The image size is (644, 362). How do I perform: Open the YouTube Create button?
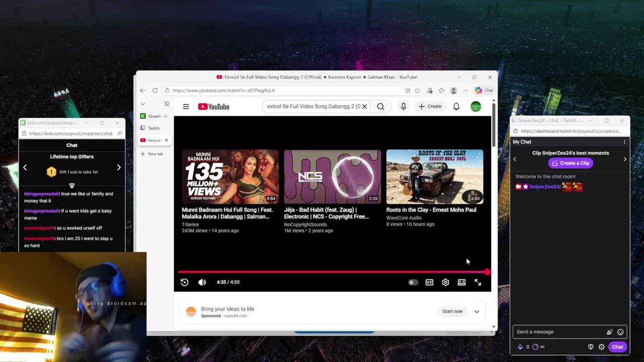(x=430, y=107)
